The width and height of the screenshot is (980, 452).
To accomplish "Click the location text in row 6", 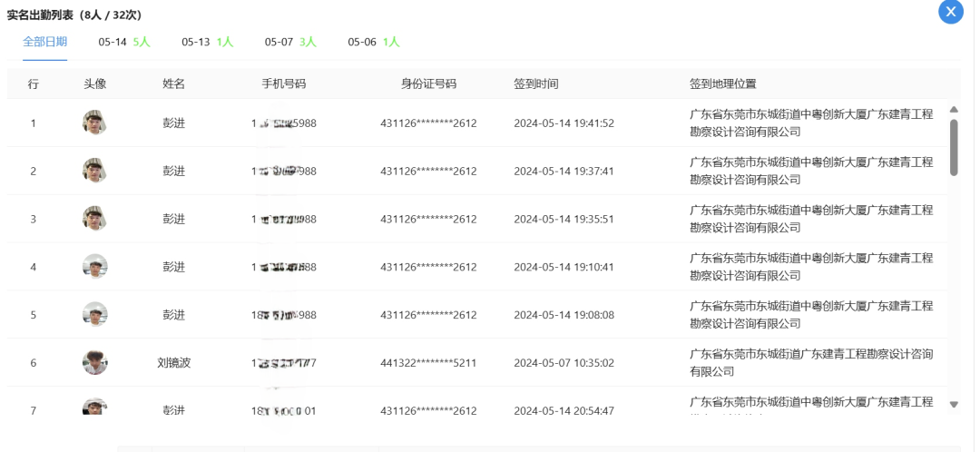I will (x=811, y=363).
